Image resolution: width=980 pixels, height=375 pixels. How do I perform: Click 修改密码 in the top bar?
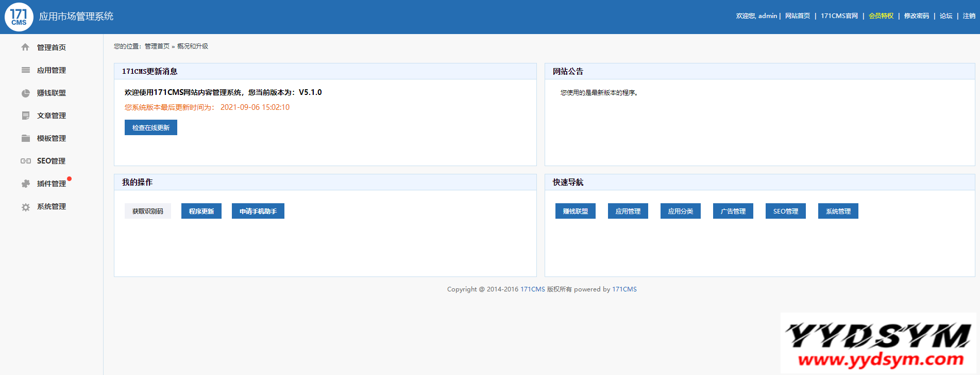tap(916, 16)
